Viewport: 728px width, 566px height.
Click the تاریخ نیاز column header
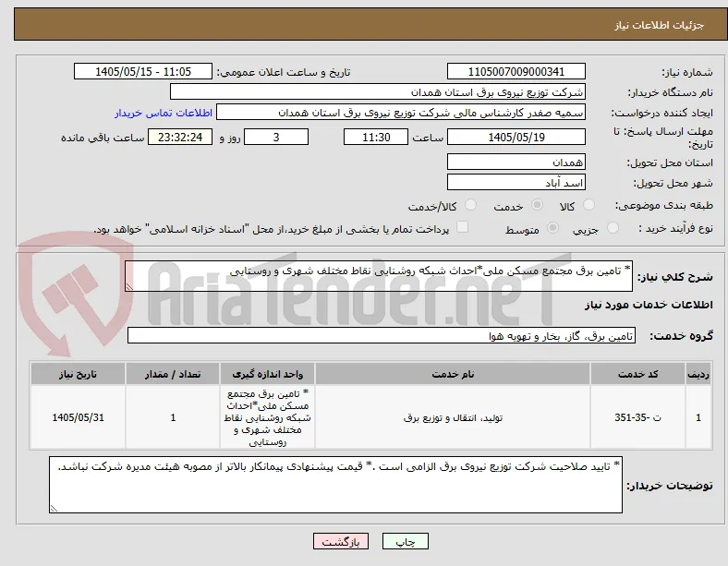[78, 374]
